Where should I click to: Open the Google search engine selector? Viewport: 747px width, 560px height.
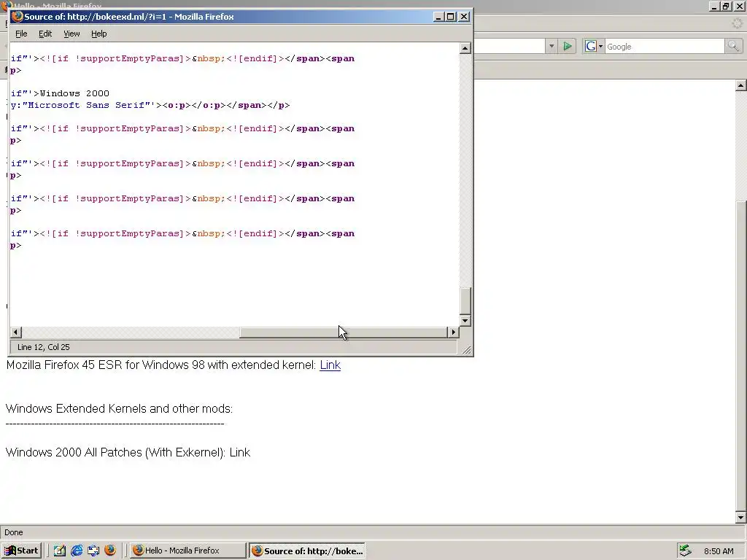(x=594, y=46)
